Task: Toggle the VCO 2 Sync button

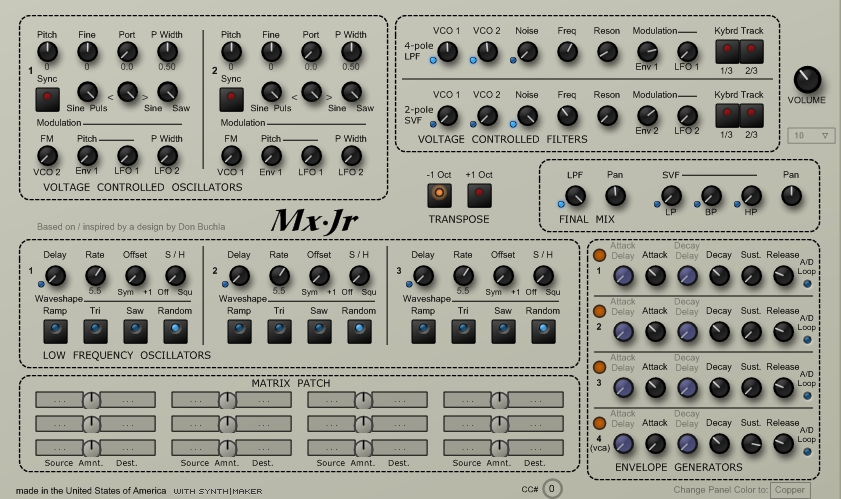Action: tap(231, 99)
